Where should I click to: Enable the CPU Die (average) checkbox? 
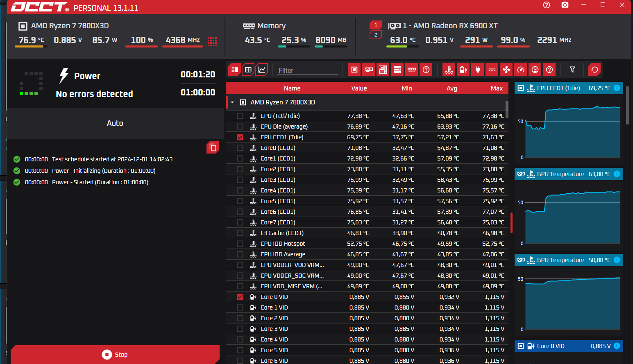240,127
